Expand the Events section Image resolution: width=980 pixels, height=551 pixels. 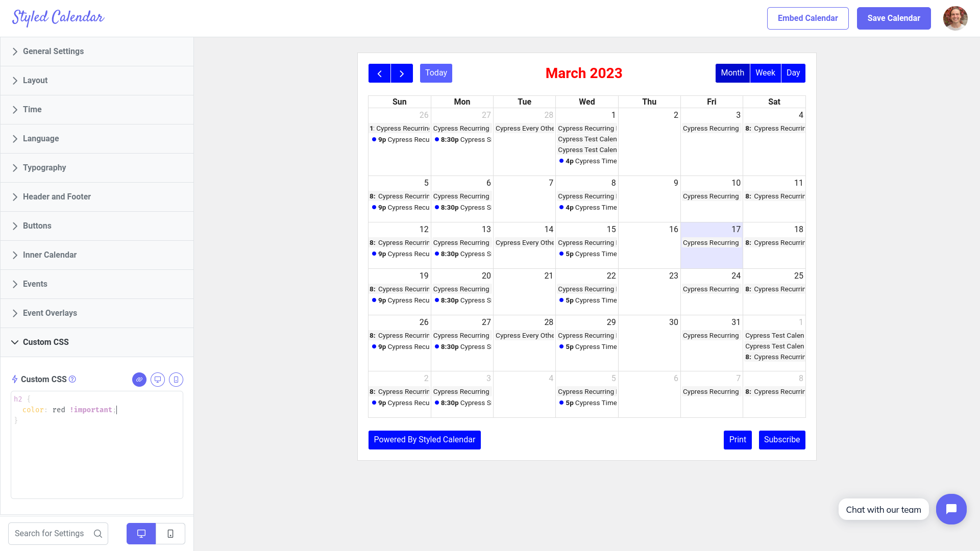point(35,283)
